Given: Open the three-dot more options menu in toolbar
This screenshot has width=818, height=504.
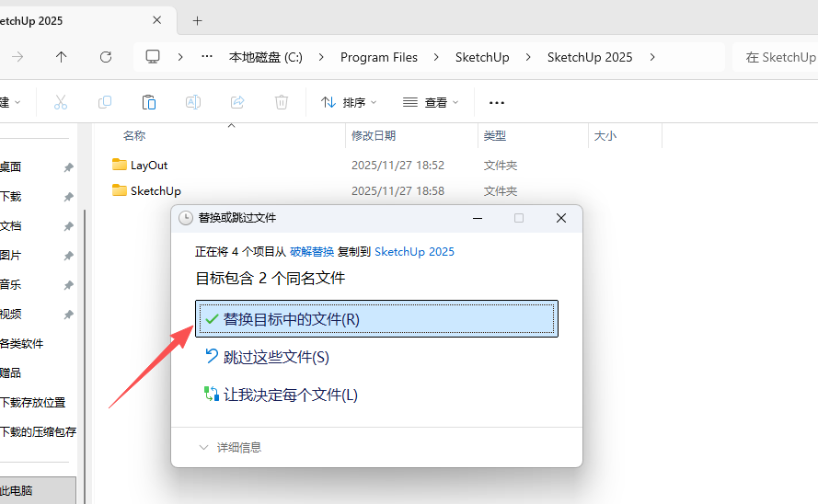Looking at the screenshot, I should pos(497,103).
